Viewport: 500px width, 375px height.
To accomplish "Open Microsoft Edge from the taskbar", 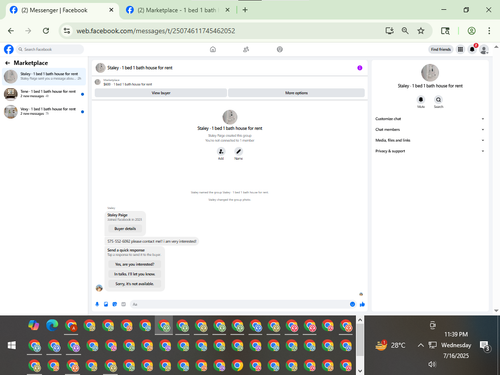I will 52,325.
